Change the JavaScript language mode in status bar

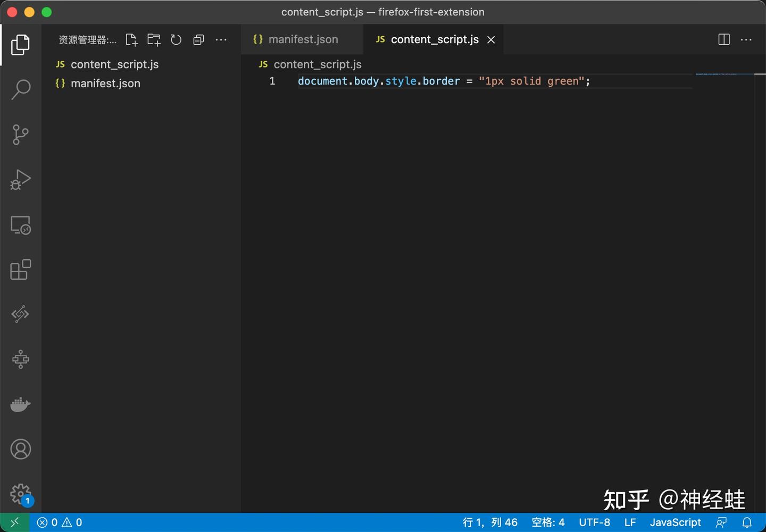675,522
